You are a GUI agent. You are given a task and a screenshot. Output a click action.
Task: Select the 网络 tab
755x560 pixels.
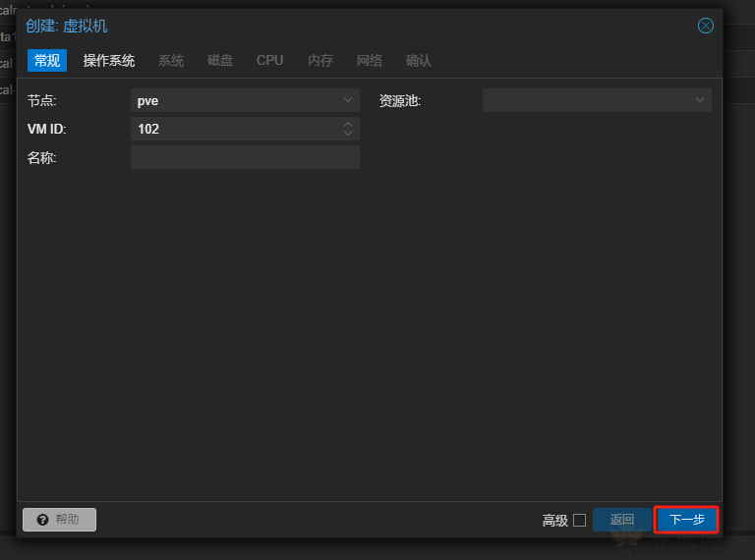370,61
